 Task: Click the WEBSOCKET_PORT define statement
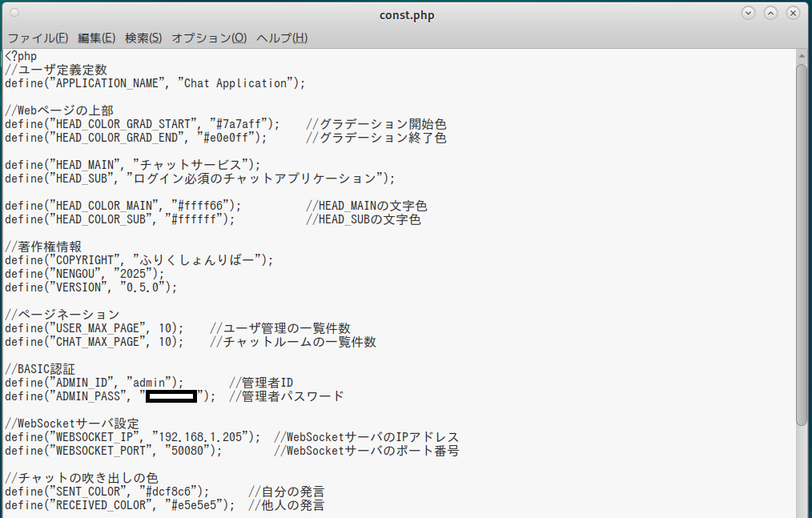pos(114,451)
